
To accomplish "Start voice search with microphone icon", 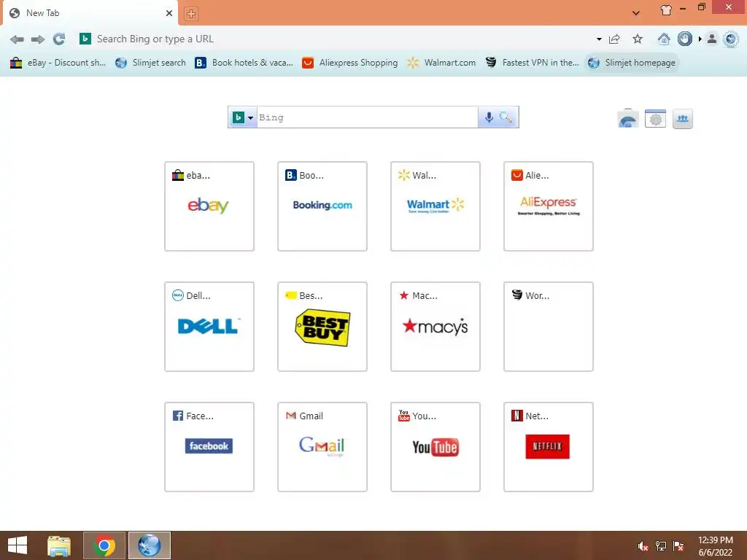I will tap(489, 117).
